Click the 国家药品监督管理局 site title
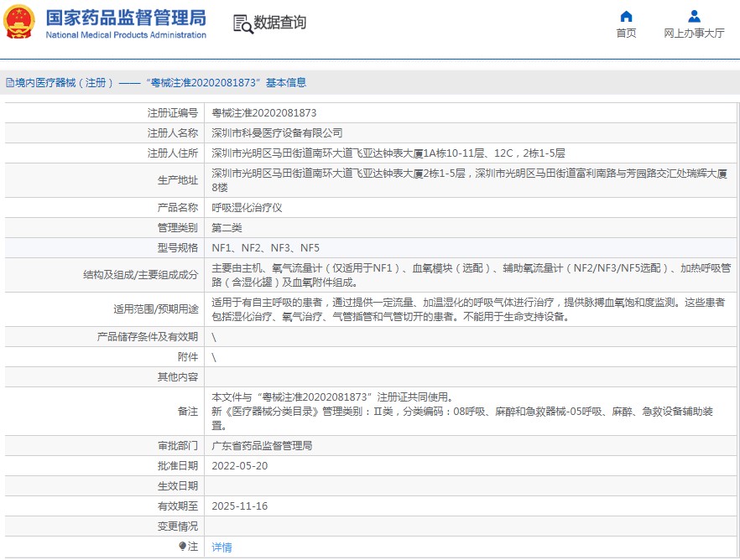The image size is (740, 560). 125,17
